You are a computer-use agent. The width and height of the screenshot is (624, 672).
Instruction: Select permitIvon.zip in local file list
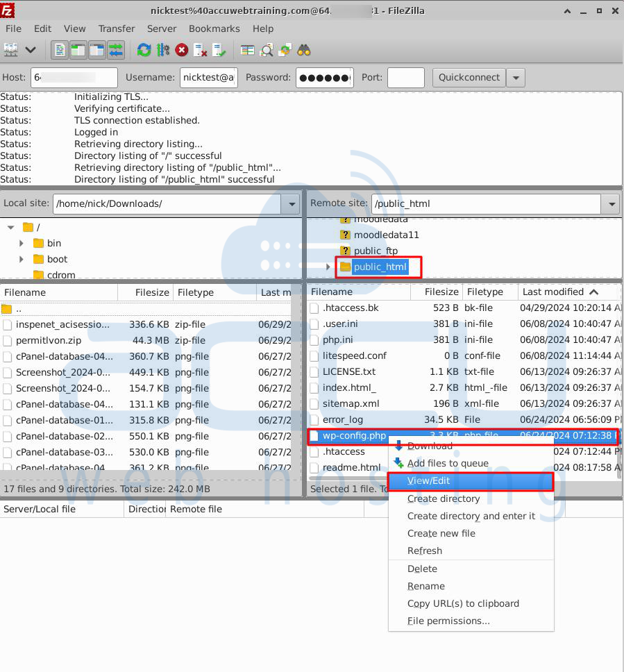(146, 340)
